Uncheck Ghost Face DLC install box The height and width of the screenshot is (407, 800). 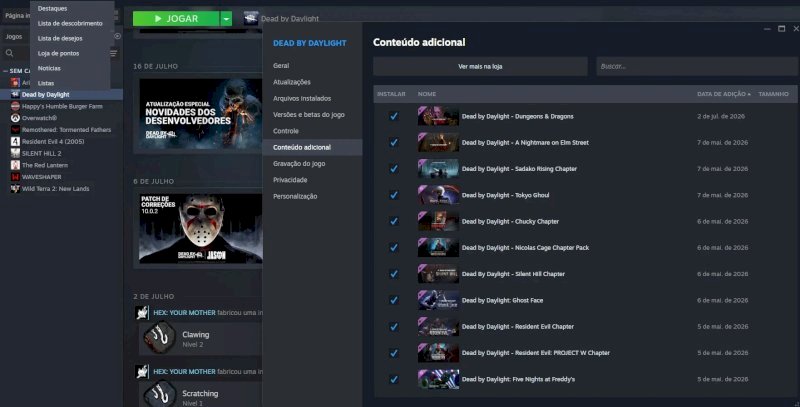pos(393,300)
